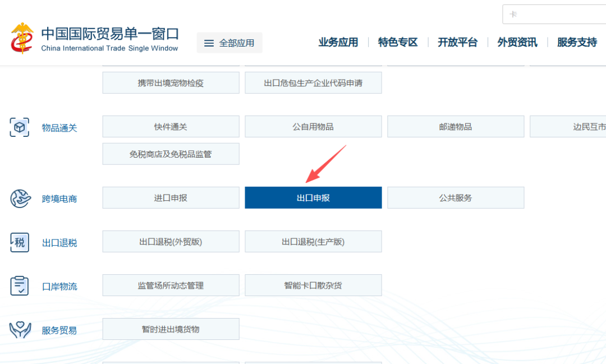This screenshot has height=364, width=606.
Task: Open the 服务支持 menu
Action: 576,42
